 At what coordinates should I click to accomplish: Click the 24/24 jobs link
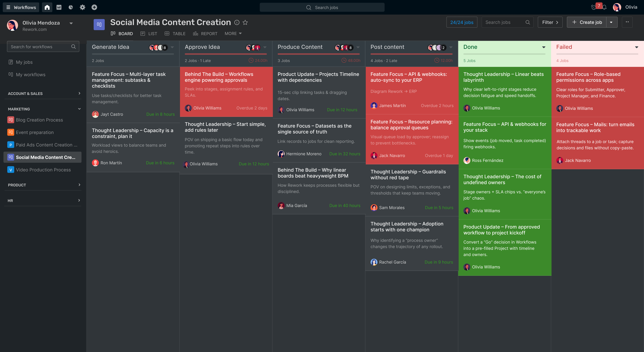(462, 22)
